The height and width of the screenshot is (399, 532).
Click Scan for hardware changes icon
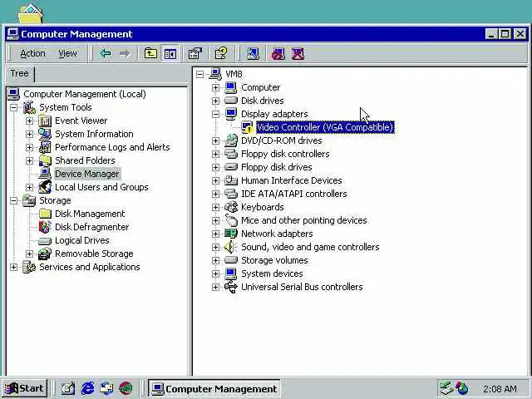coord(253,53)
